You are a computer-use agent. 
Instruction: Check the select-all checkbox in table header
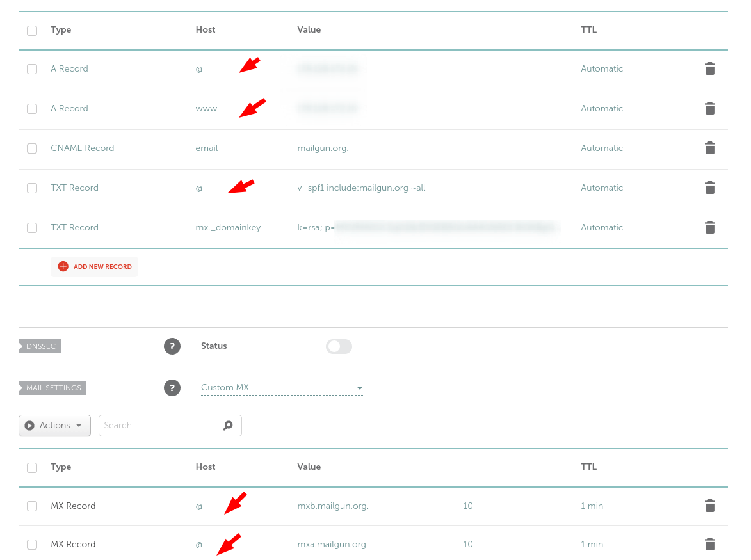[32, 30]
